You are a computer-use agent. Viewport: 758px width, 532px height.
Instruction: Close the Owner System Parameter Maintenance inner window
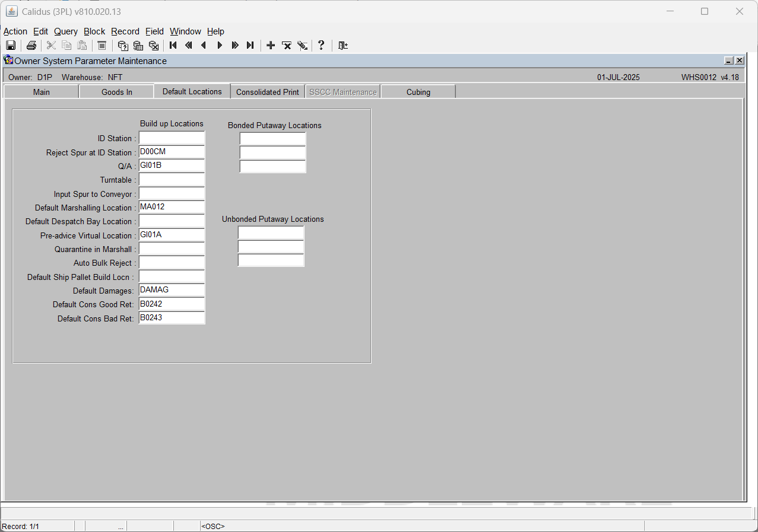pyautogui.click(x=739, y=60)
